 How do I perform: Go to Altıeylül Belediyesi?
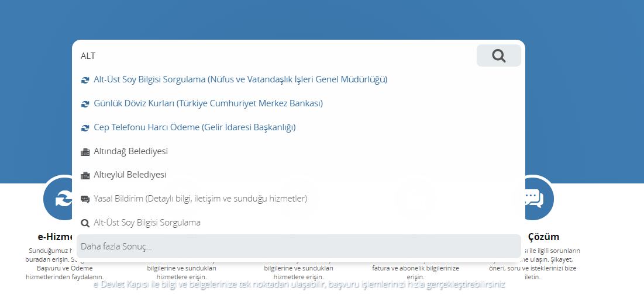point(130,175)
